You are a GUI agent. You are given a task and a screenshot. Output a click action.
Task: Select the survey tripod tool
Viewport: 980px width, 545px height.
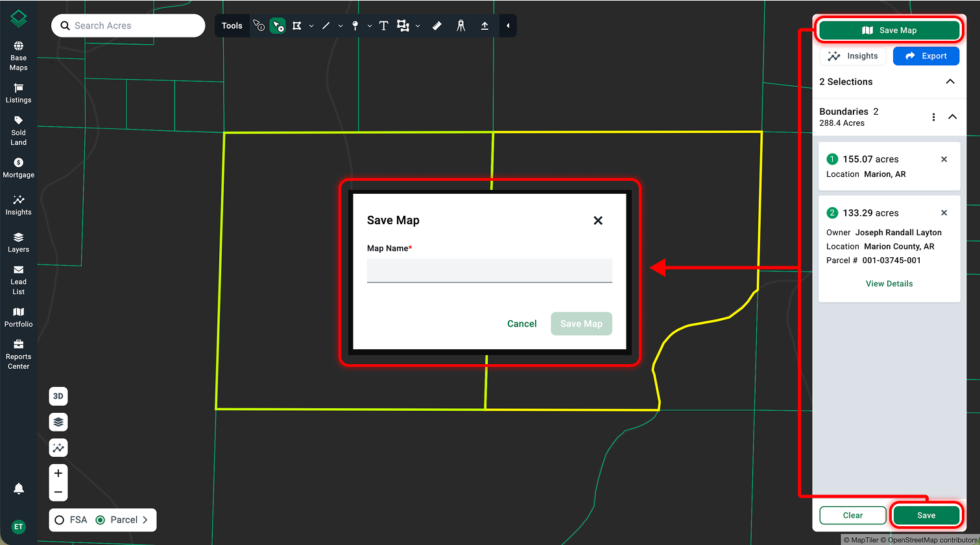pyautogui.click(x=461, y=26)
